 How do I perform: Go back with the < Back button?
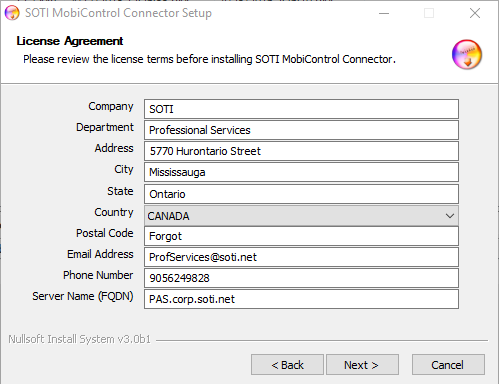[x=287, y=365]
